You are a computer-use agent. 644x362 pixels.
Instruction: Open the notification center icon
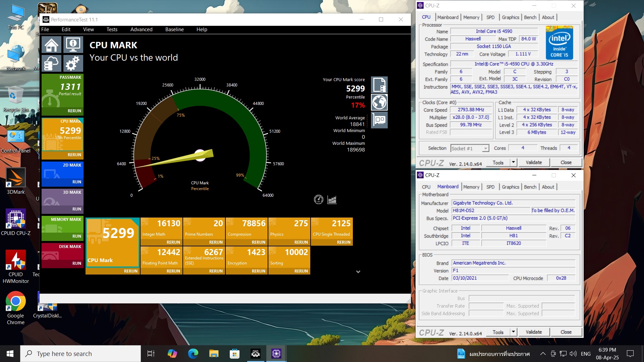[x=630, y=354]
